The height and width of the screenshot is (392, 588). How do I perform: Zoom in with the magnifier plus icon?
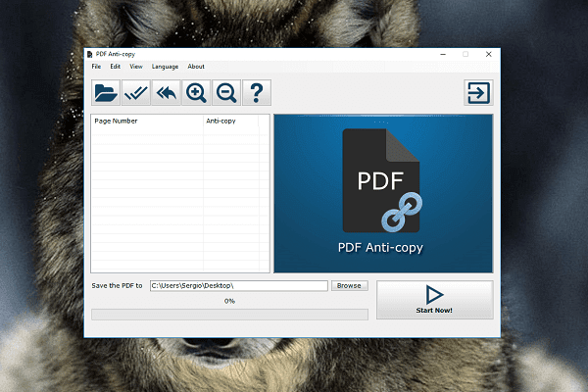[196, 93]
